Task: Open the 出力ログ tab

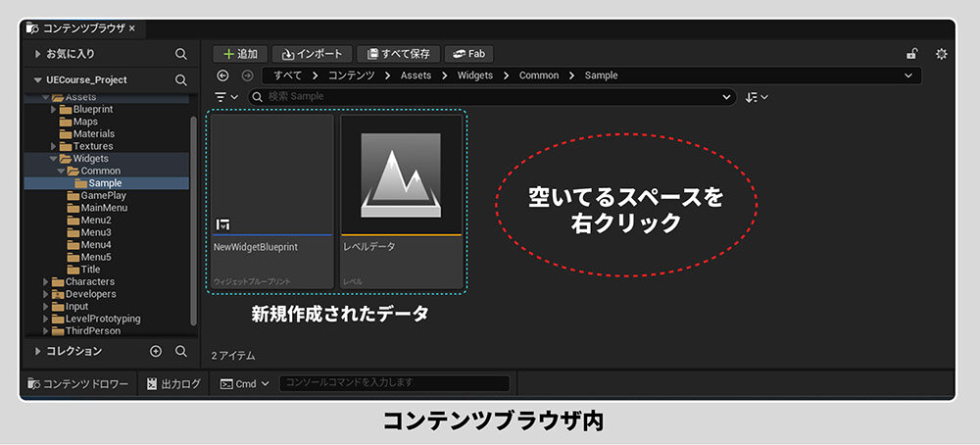Action: click(x=173, y=383)
